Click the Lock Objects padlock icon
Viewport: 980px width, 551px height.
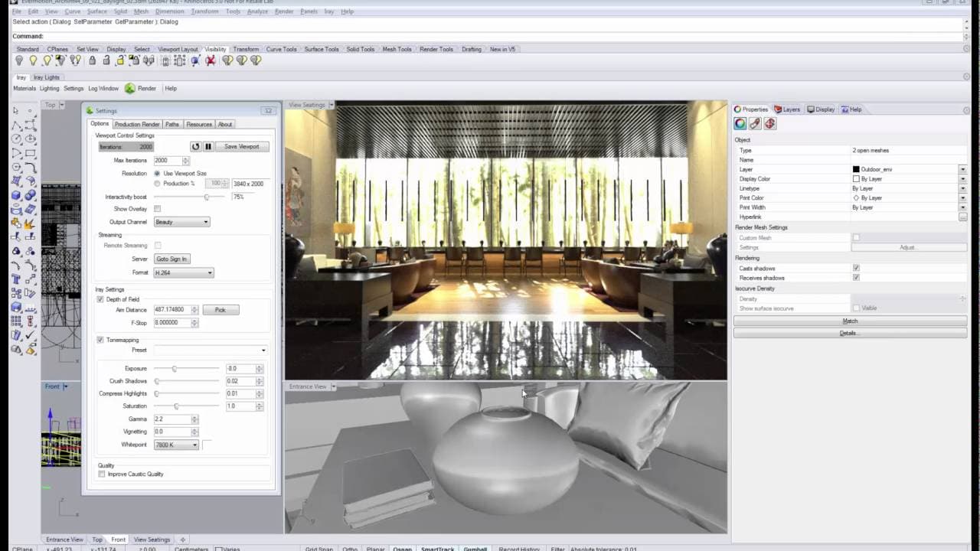tap(92, 60)
